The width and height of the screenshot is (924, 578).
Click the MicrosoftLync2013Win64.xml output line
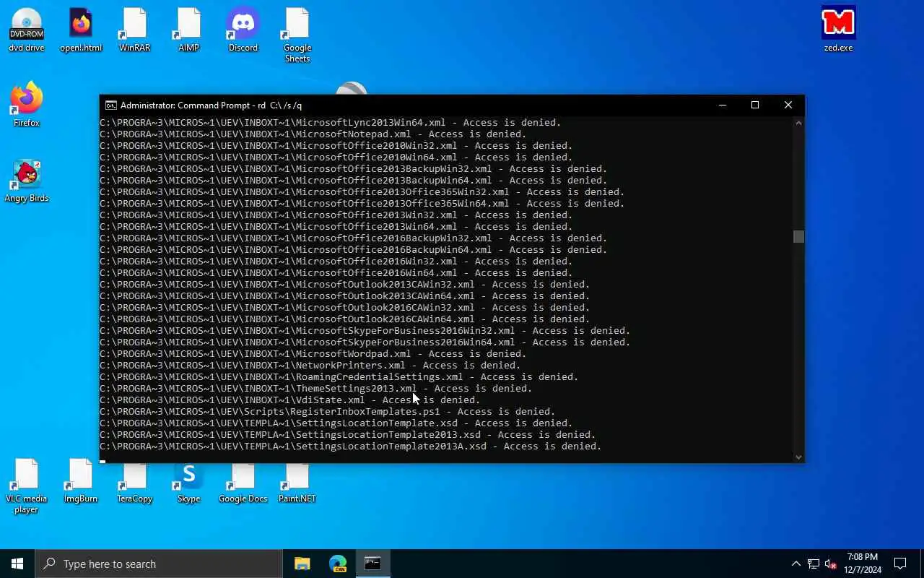(331, 123)
